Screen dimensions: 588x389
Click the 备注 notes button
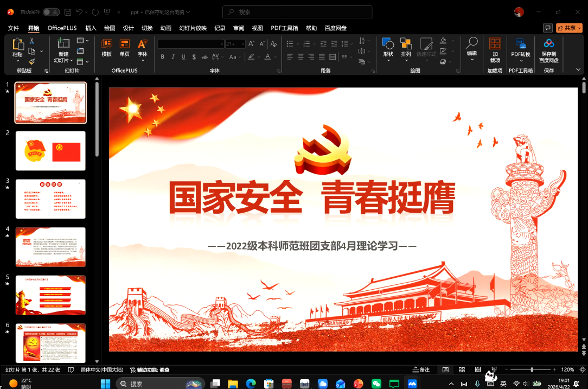(420, 369)
